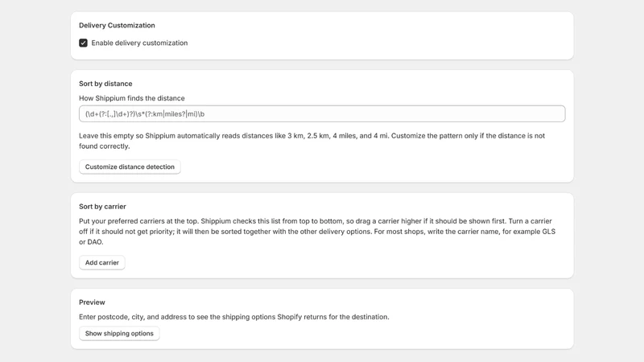Select the Delivery Customization heading
Viewport: 644px width, 362px height.
click(x=117, y=26)
